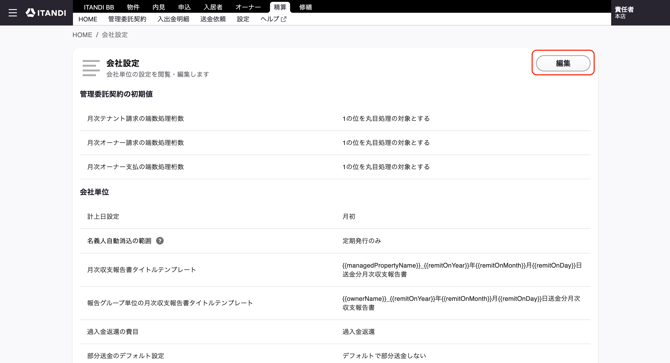The height and width of the screenshot is (363, 670).
Task: Go to HOME via breadcrumb
Action: (x=82, y=35)
